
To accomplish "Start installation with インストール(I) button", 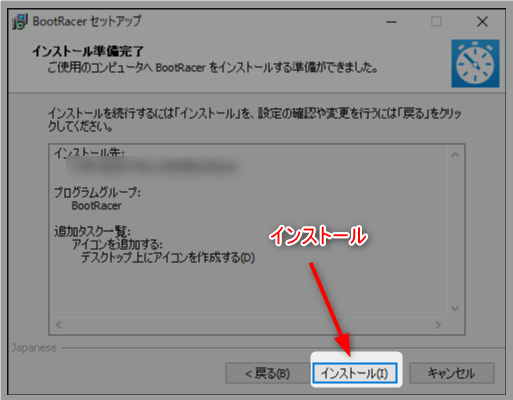I will [x=355, y=373].
